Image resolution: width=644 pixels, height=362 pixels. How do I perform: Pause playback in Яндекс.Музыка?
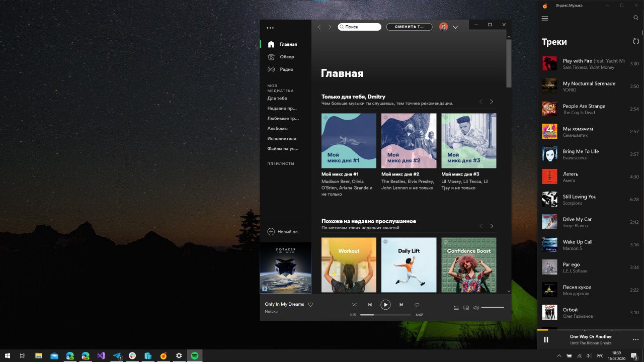pos(546,340)
